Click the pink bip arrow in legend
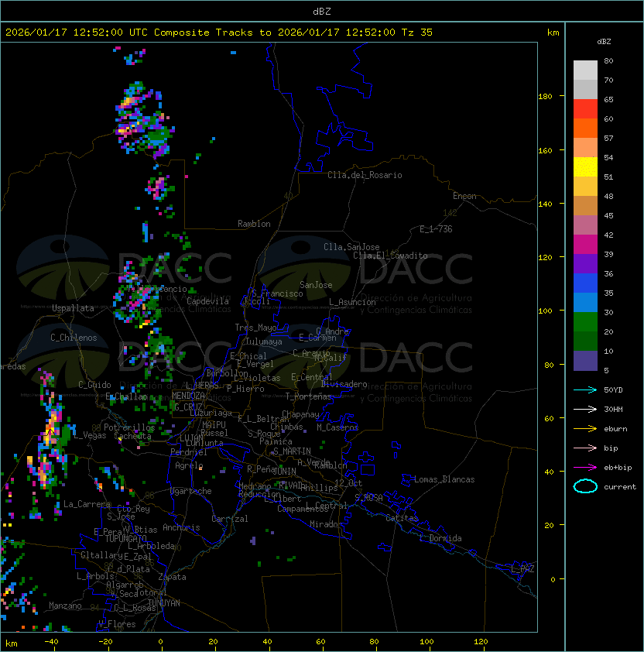The image size is (644, 652). point(585,448)
